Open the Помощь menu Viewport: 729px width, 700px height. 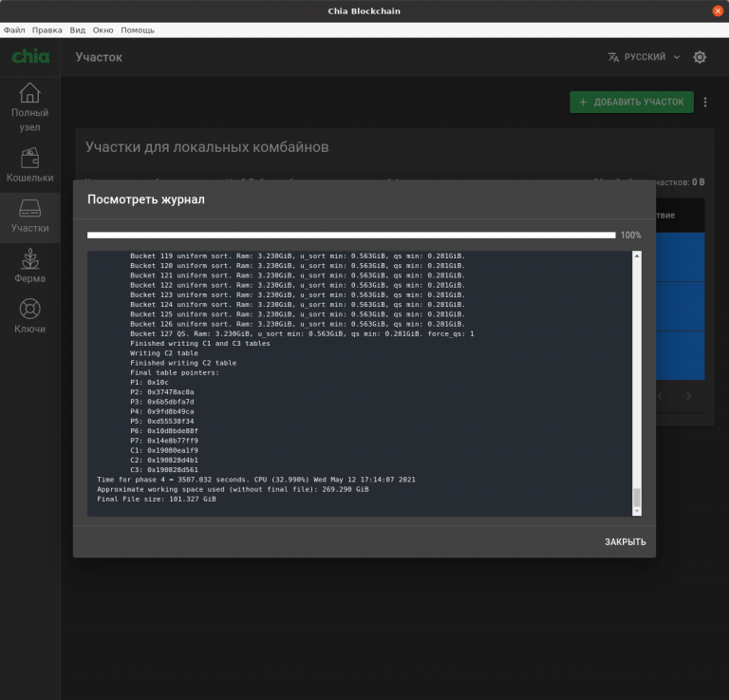click(x=138, y=30)
